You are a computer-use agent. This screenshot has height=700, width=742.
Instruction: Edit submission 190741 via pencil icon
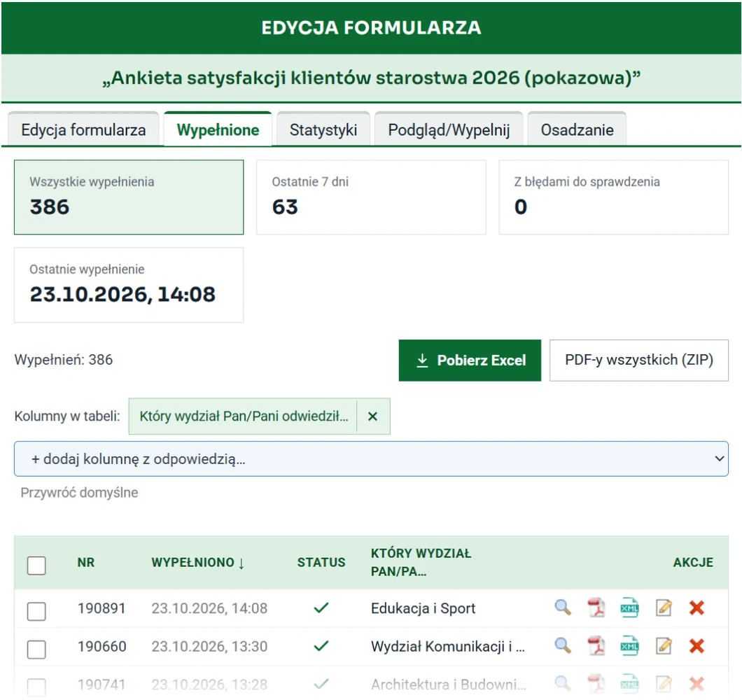pos(664,683)
